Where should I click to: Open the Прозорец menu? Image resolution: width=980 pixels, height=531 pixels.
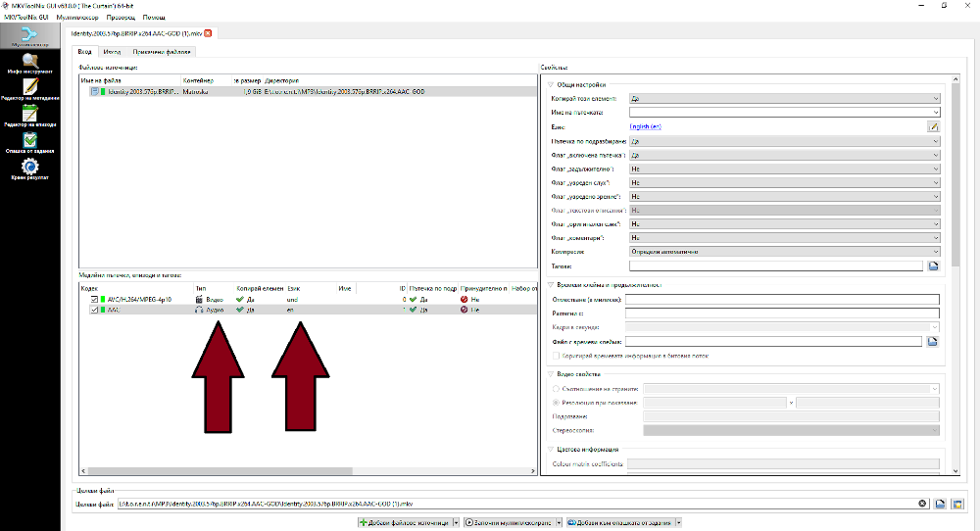coord(121,18)
